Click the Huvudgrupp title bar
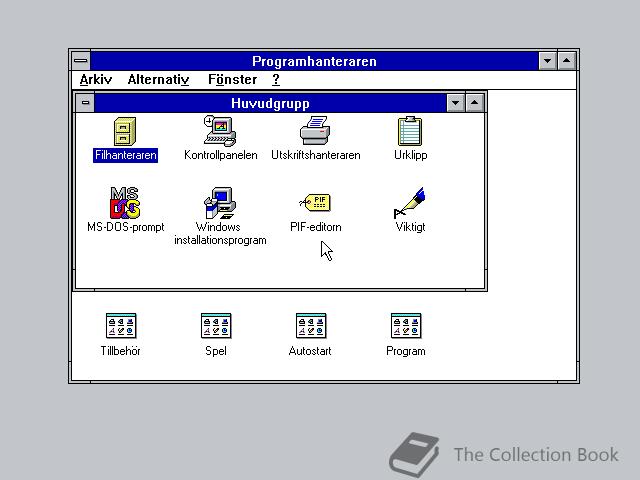The width and height of the screenshot is (640, 480). tap(270, 103)
